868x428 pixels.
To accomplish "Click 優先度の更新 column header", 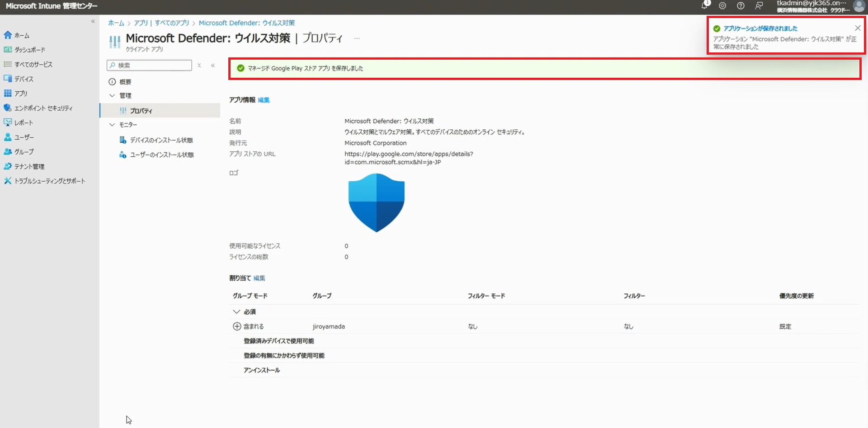I will (797, 296).
